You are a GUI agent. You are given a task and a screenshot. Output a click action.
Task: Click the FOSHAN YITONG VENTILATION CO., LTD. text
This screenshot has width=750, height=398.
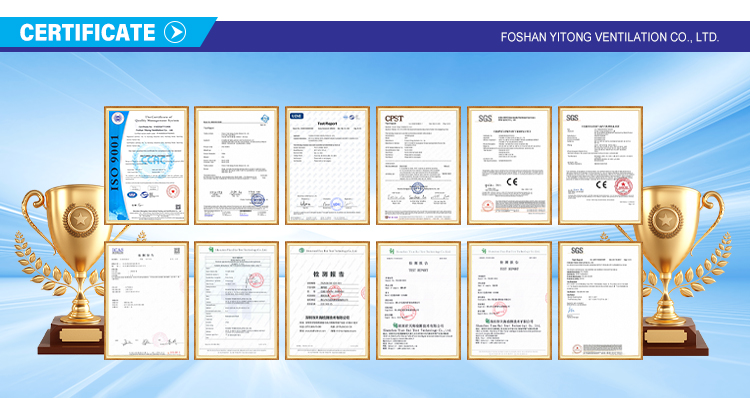pos(610,37)
